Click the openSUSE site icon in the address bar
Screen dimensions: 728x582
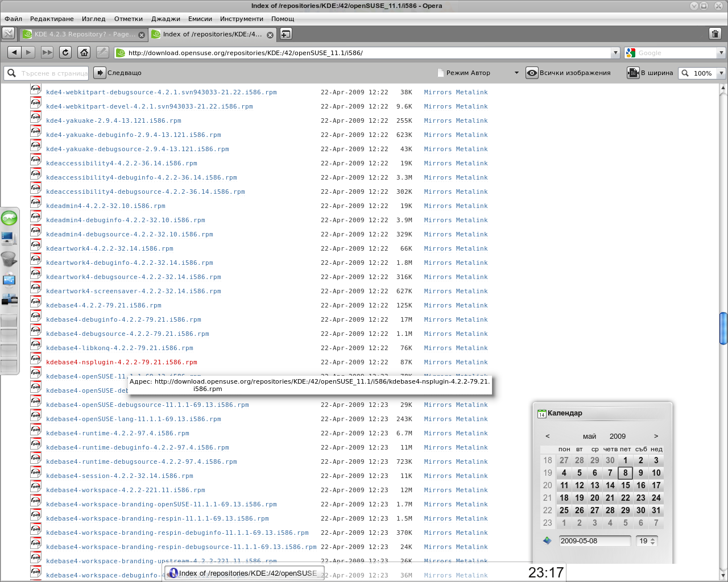(x=120, y=53)
